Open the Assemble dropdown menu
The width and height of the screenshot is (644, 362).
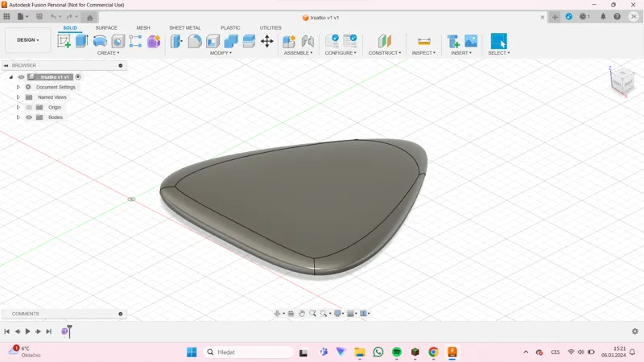298,53
